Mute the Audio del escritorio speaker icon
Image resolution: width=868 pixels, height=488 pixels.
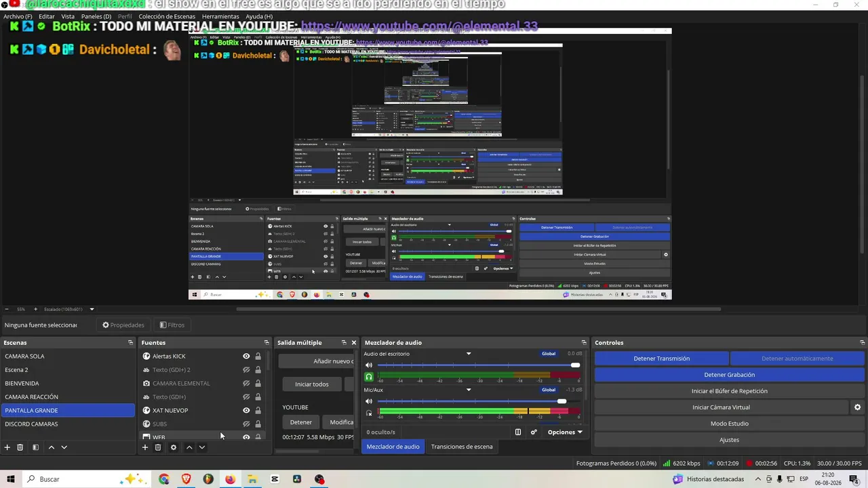369,365
